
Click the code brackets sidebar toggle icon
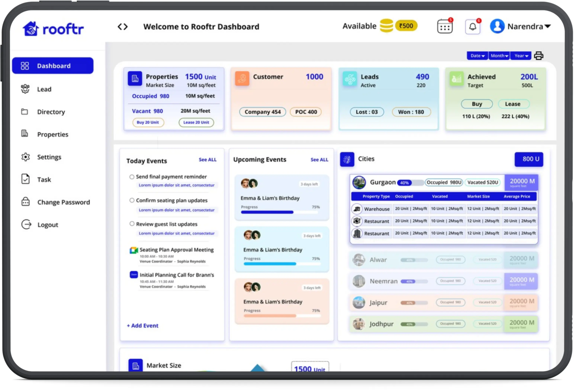tap(123, 27)
